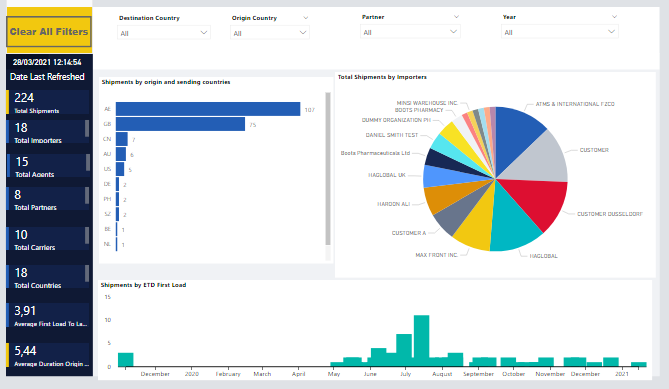This screenshot has width=669, height=389.
Task: Expand the Year slicer header chevron
Action: click(614, 17)
